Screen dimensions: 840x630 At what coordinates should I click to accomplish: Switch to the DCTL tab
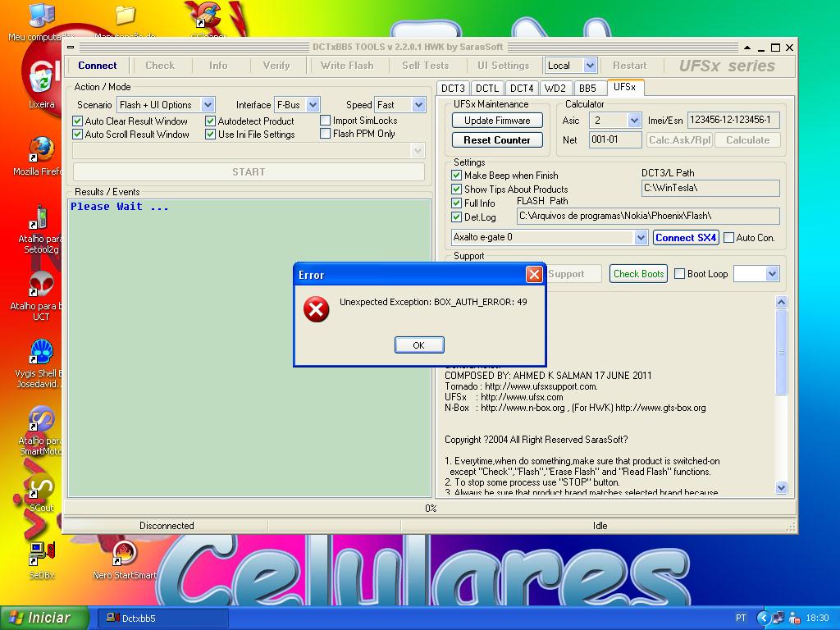tap(487, 89)
